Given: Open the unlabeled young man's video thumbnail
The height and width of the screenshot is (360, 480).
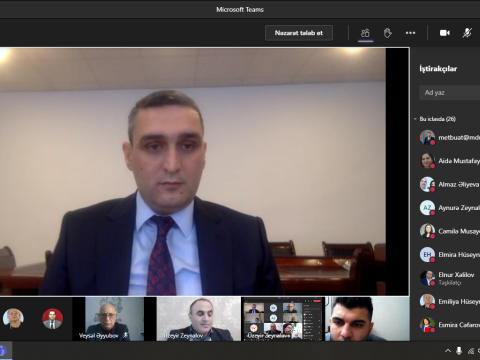Looking at the screenshot, I should coord(367,319).
